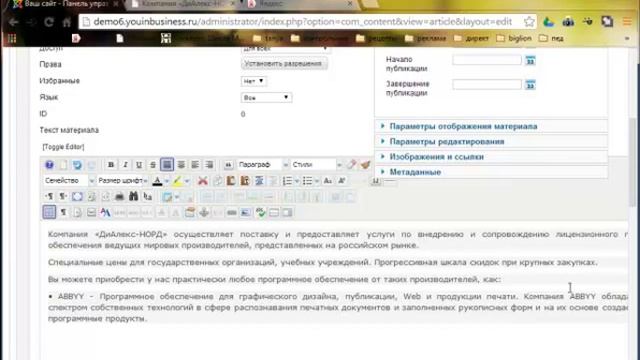This screenshot has height=360, width=640.
Task: Click the Blockquote quotation icon
Action: point(228,165)
